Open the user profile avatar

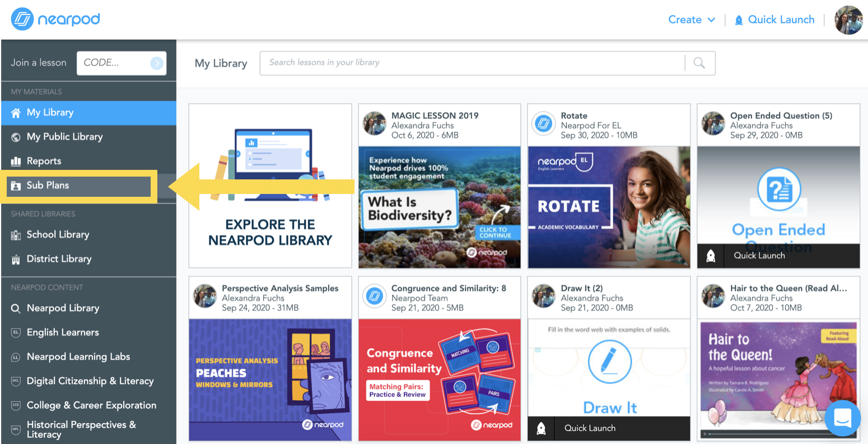[x=848, y=20]
